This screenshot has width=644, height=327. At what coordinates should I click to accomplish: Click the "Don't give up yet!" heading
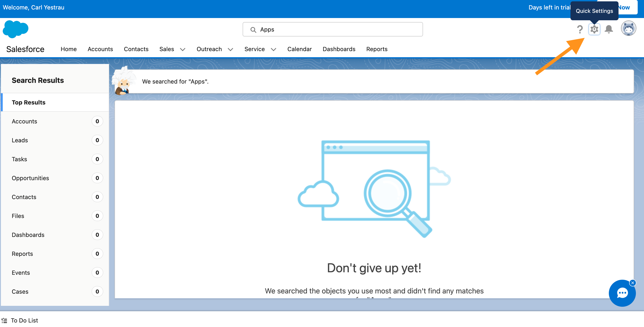coord(374,268)
